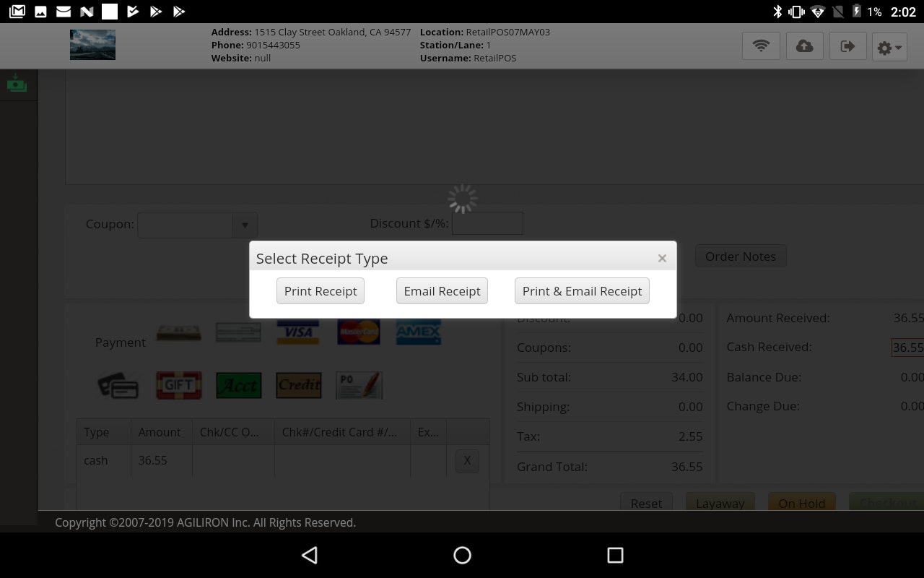Open the green register icon in sidebar
The image size is (924, 578).
coord(17,84)
